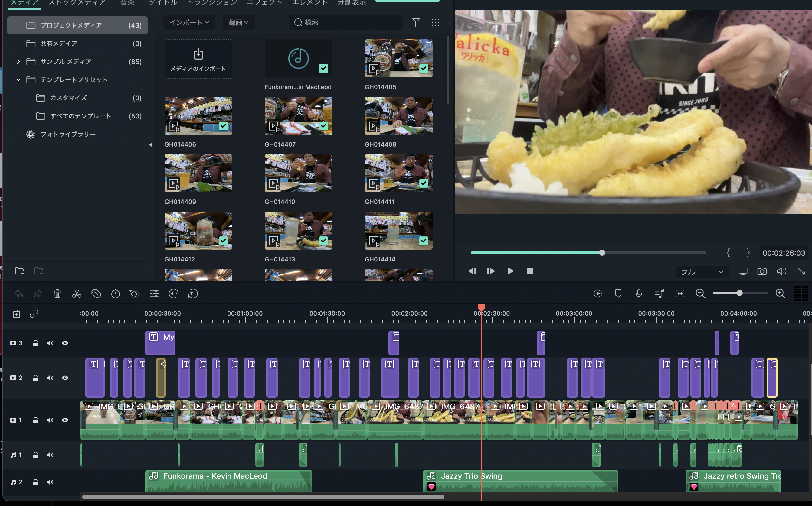Hide video track 1 with eye icon
This screenshot has height=506, width=812.
pyautogui.click(x=65, y=420)
